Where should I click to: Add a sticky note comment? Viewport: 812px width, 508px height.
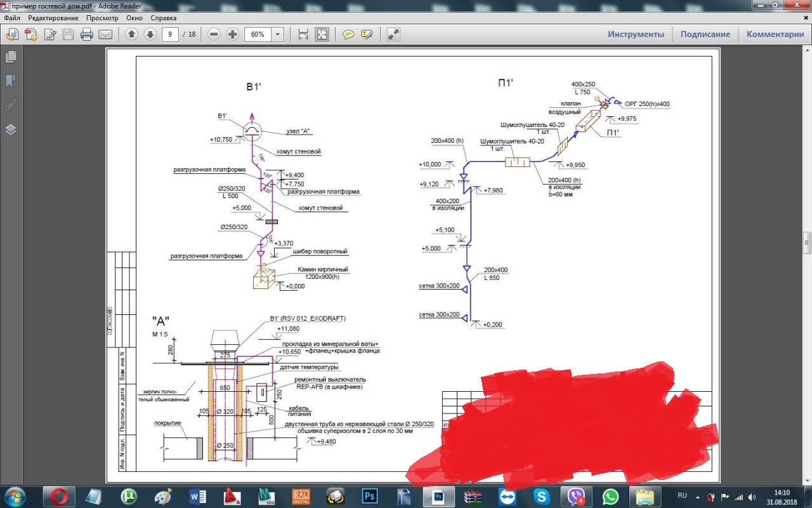pos(348,34)
